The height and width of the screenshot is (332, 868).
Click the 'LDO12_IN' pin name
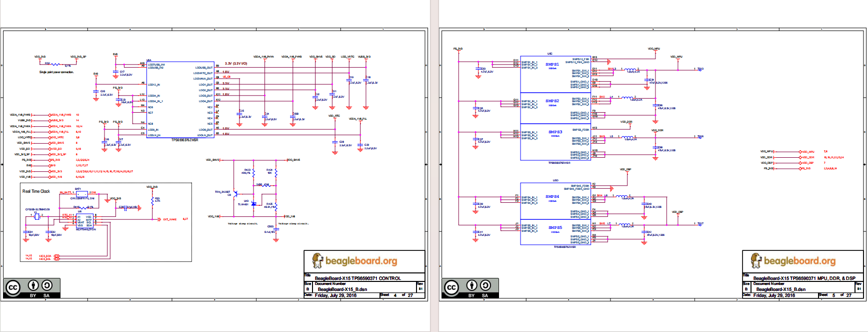[153, 85]
